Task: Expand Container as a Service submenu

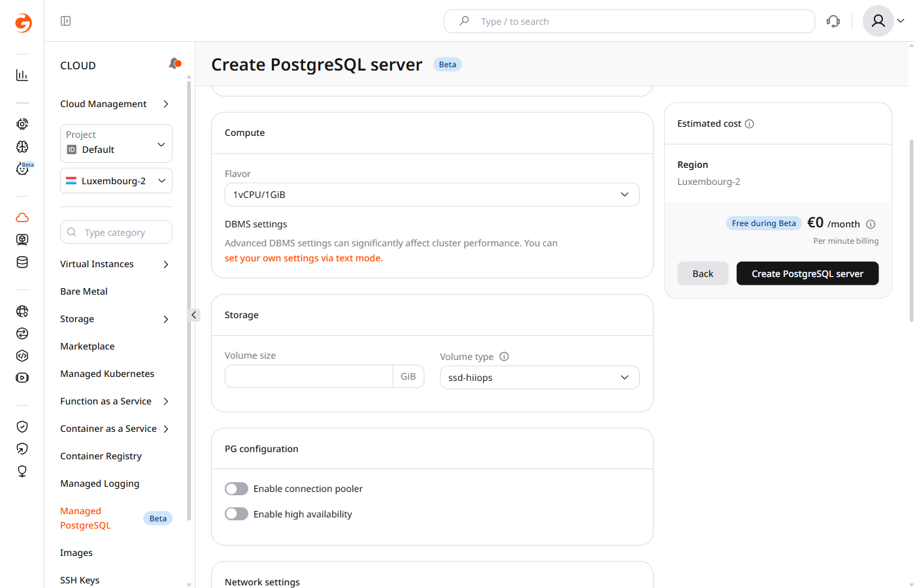Action: [116, 429]
